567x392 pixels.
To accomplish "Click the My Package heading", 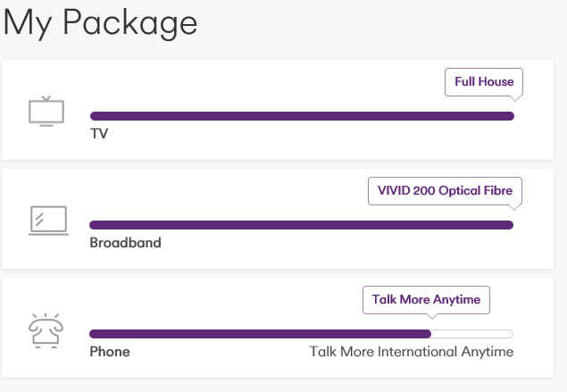I will [100, 23].
